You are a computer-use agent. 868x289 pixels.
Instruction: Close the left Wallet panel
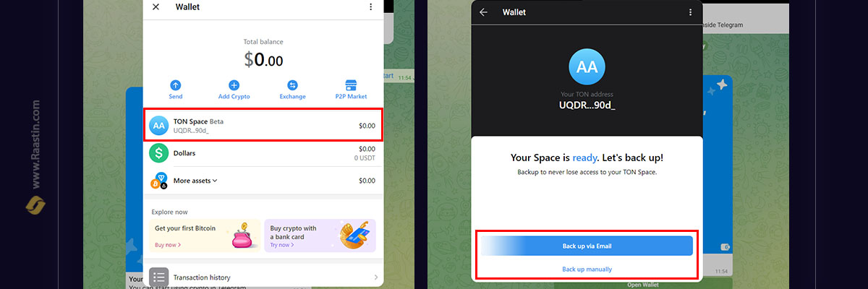156,7
